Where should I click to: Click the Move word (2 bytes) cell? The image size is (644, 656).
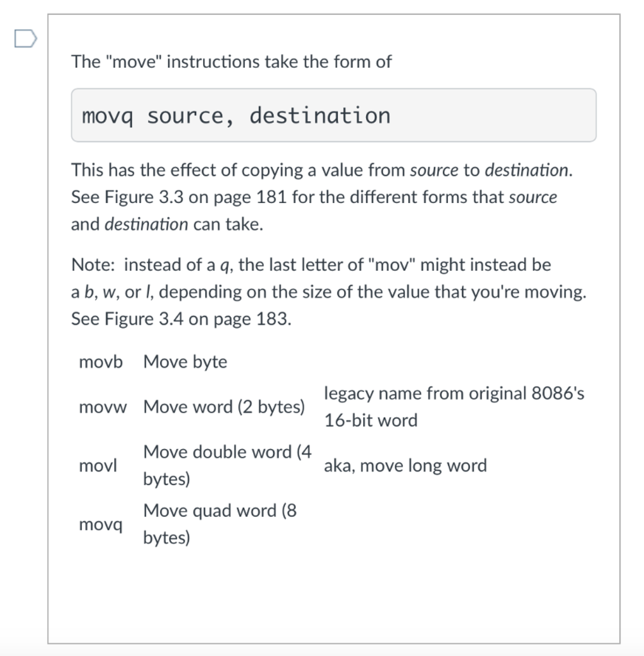tap(226, 407)
